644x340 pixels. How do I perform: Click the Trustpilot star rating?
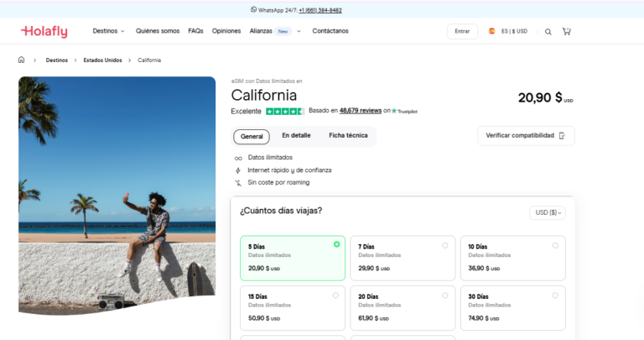(285, 111)
